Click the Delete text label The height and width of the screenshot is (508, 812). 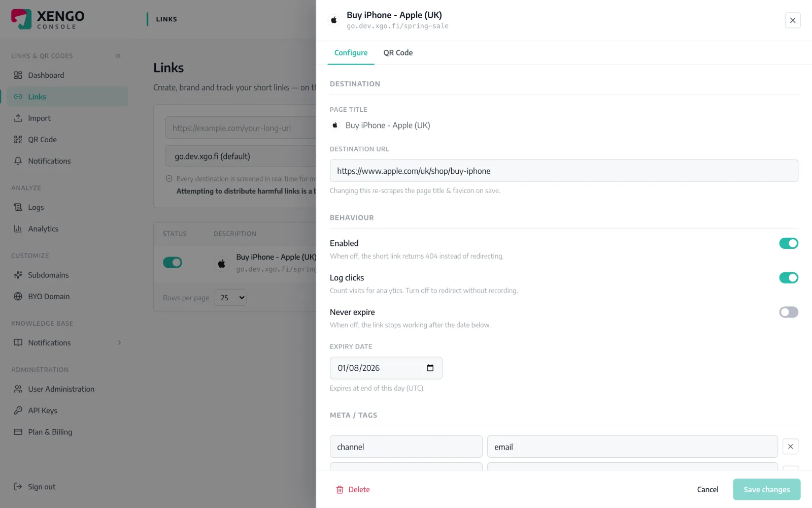(x=359, y=490)
